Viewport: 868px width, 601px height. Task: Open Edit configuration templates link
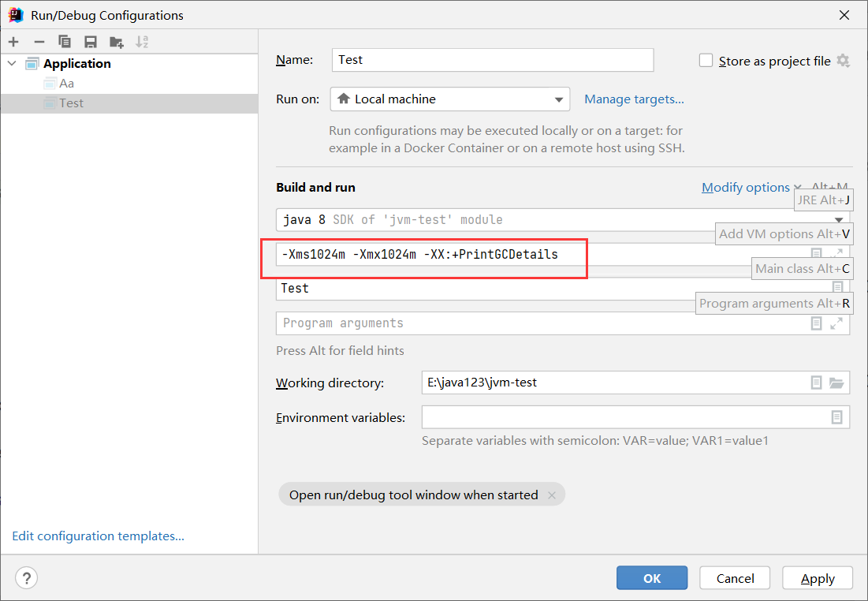click(99, 536)
